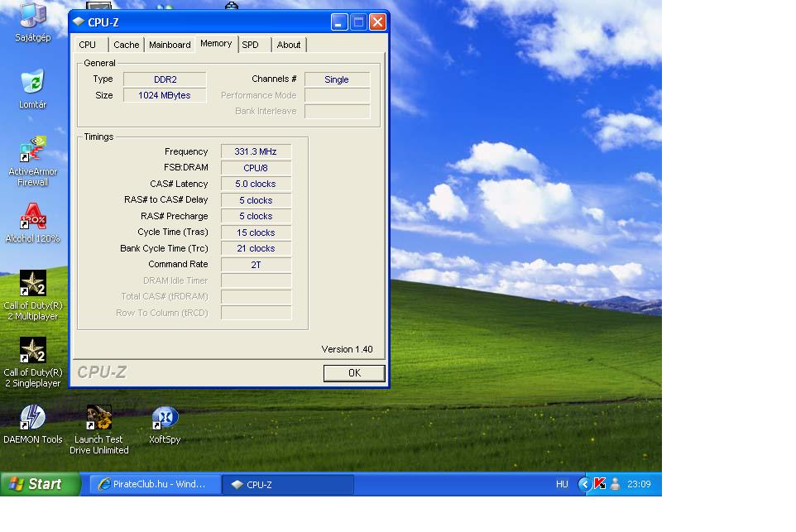Open the Lomtár recycle bin icon

coord(33,89)
